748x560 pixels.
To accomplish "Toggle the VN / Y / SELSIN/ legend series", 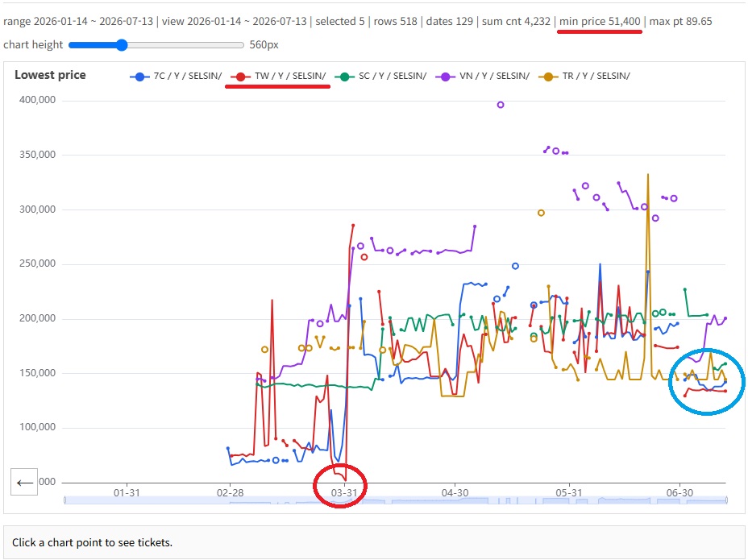I will [x=483, y=76].
